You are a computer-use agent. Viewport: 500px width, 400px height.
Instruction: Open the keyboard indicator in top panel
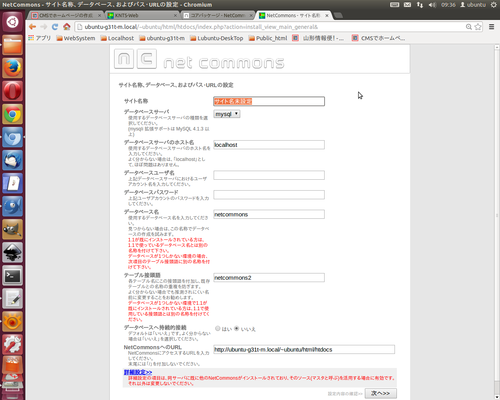click(x=395, y=5)
